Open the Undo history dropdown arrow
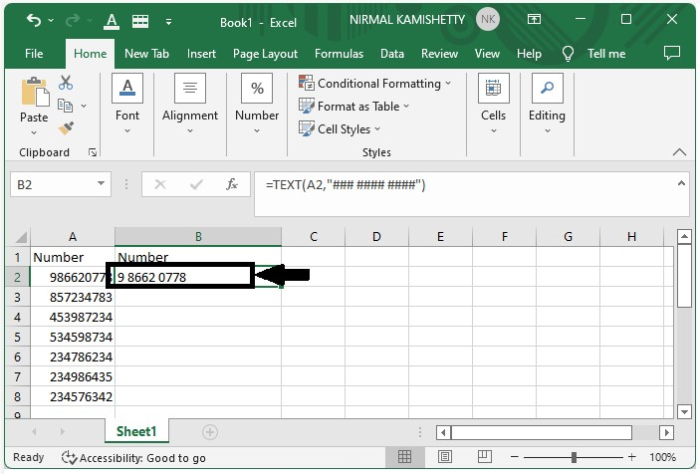Image resolution: width=700 pixels, height=474 pixels. point(51,21)
